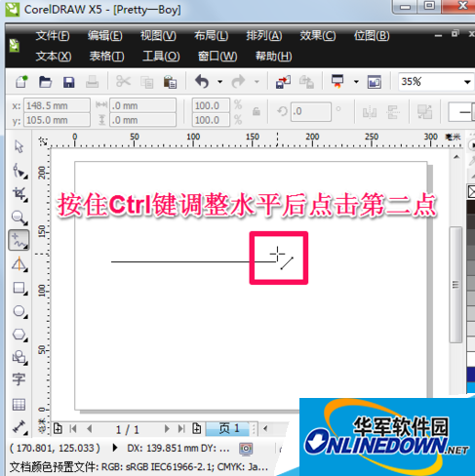
Task: Click the scroll up arrow
Action: coord(456,157)
